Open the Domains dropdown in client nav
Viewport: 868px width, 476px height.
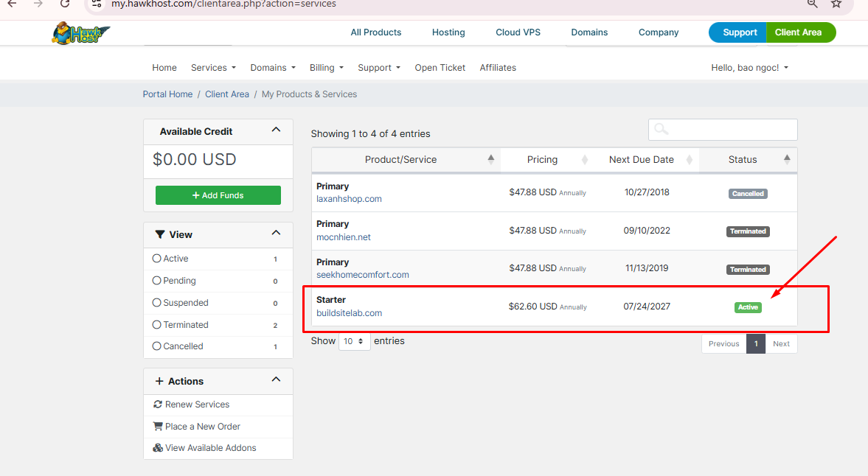tap(273, 68)
